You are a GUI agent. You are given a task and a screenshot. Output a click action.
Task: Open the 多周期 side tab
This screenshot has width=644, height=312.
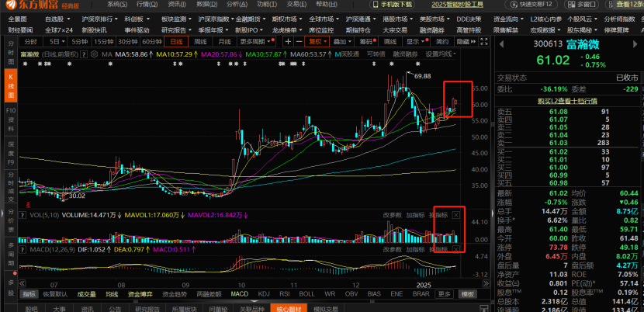coord(10,255)
